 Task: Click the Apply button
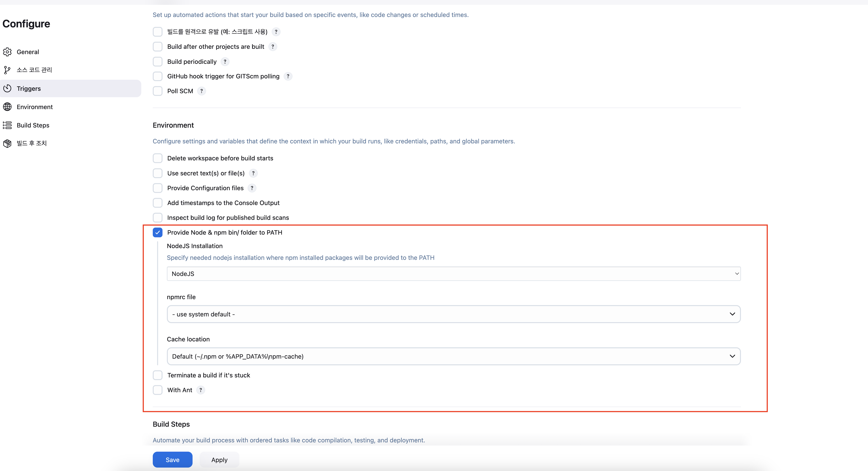219,460
